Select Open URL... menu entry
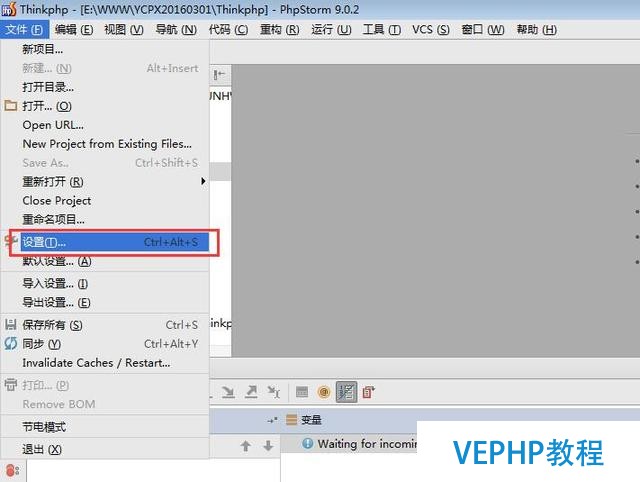 click(105, 125)
